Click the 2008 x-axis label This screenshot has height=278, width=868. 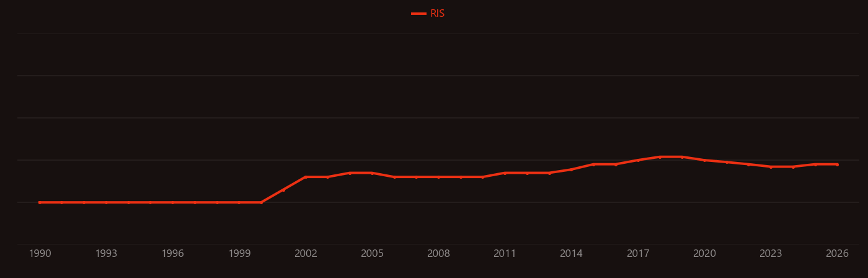coord(438,254)
